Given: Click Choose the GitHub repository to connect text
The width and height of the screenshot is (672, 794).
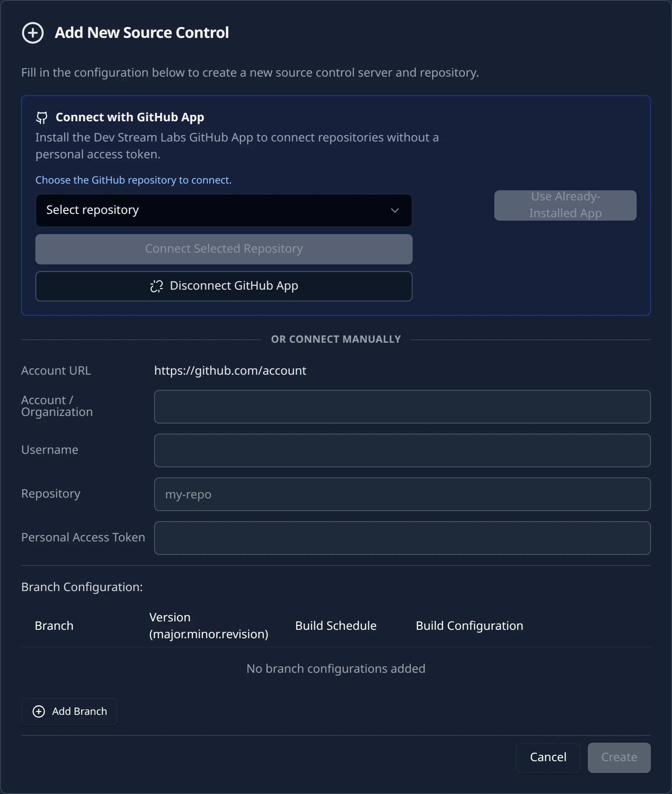Looking at the screenshot, I should 133,180.
